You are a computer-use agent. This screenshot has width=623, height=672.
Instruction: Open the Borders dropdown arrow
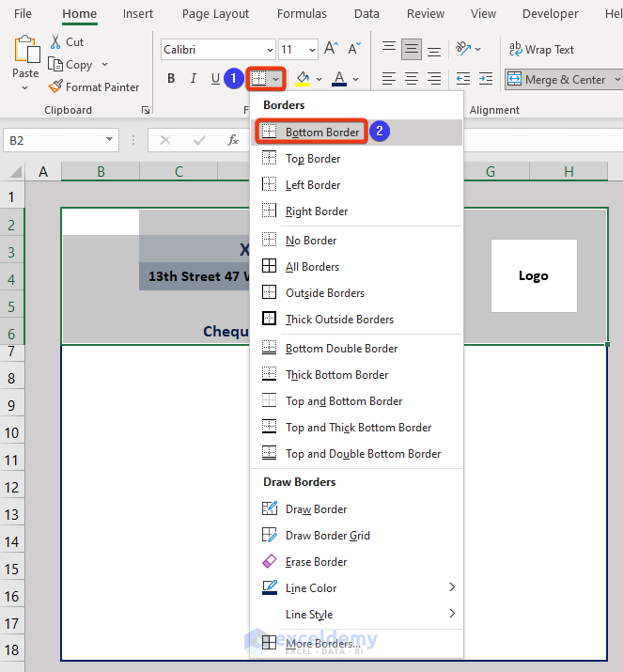[x=276, y=79]
